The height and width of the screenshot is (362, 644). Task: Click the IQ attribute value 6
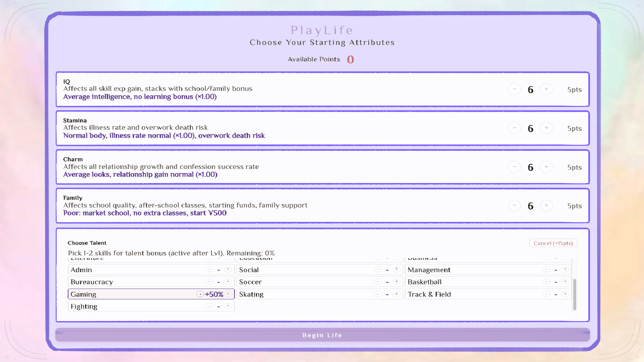coord(530,89)
